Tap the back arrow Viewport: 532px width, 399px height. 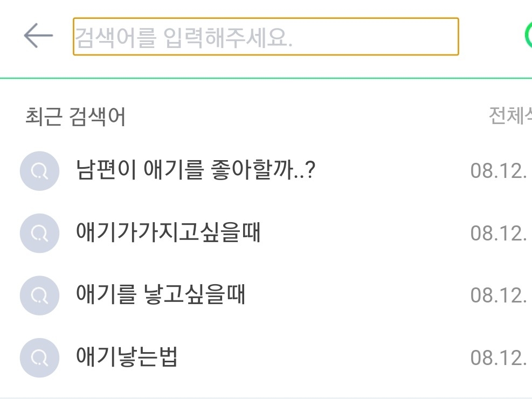(38, 37)
